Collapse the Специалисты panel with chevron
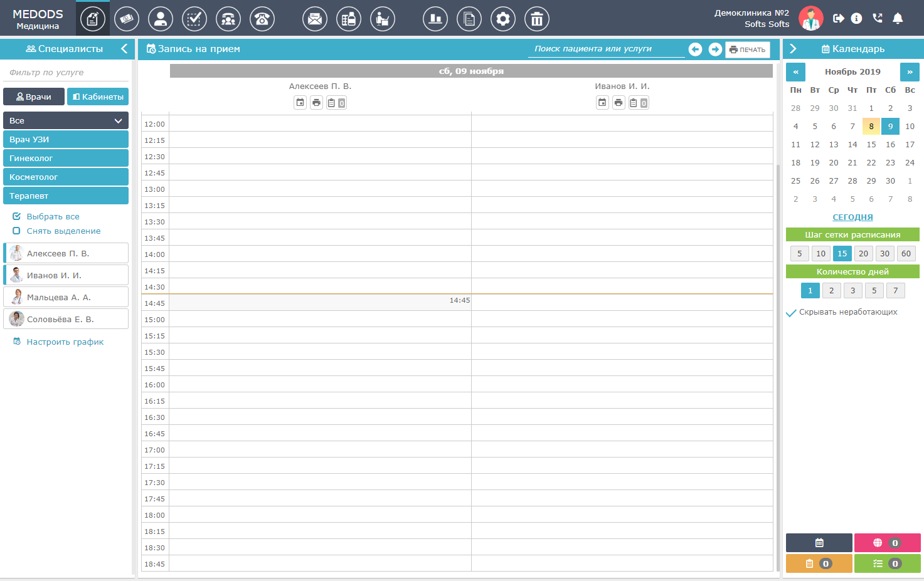 (x=124, y=49)
